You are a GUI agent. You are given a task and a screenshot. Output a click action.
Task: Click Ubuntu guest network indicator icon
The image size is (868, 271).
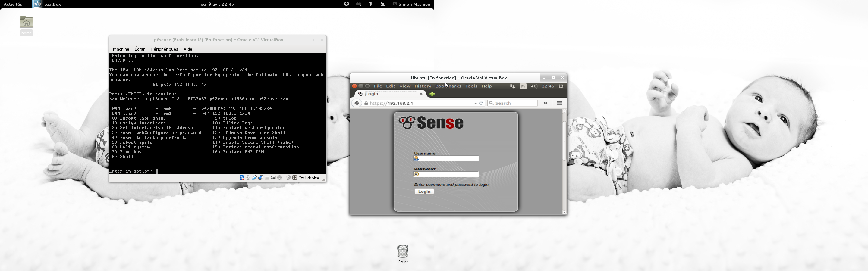point(512,86)
